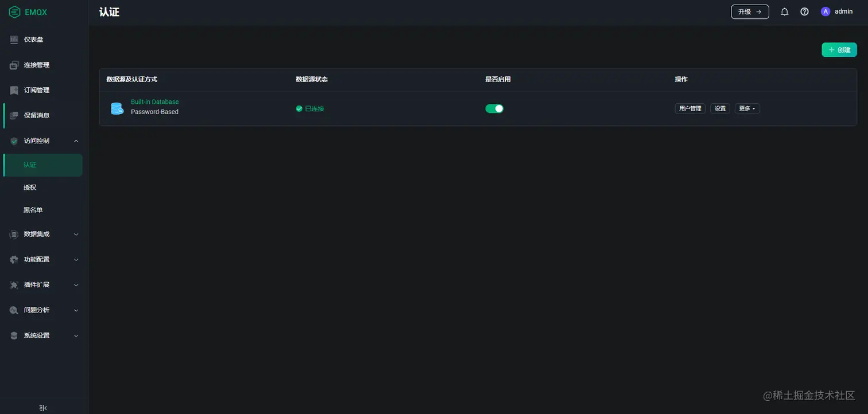Screen dimensions: 868x414
Task: Open the 保留消息 menu item
Action: pyautogui.click(x=42, y=115)
